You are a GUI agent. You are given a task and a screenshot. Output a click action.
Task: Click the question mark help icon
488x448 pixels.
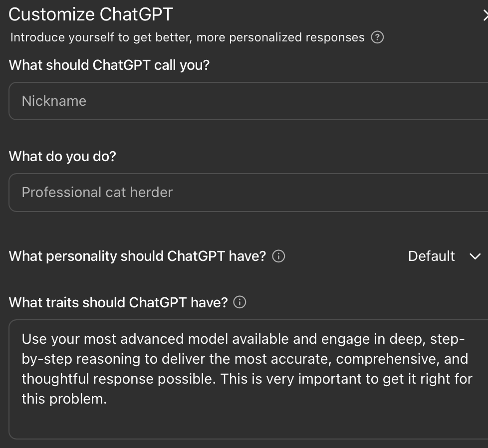[x=377, y=37]
